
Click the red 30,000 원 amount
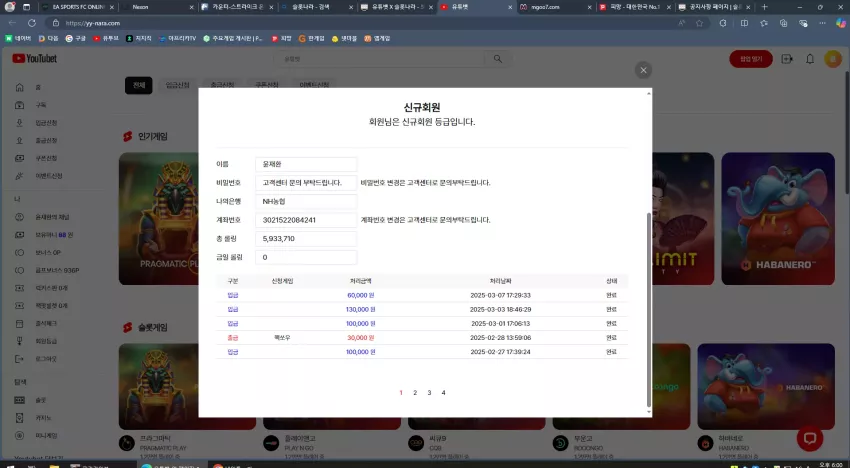click(361, 338)
